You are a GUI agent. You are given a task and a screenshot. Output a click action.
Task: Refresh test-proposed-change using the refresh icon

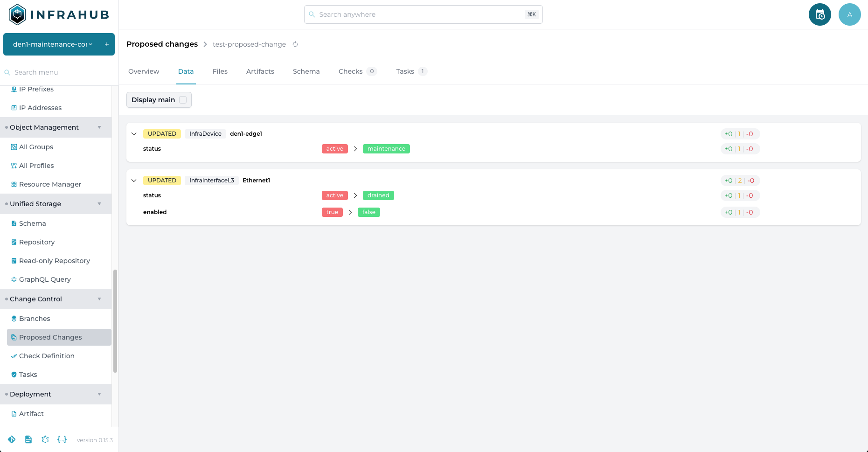click(295, 44)
